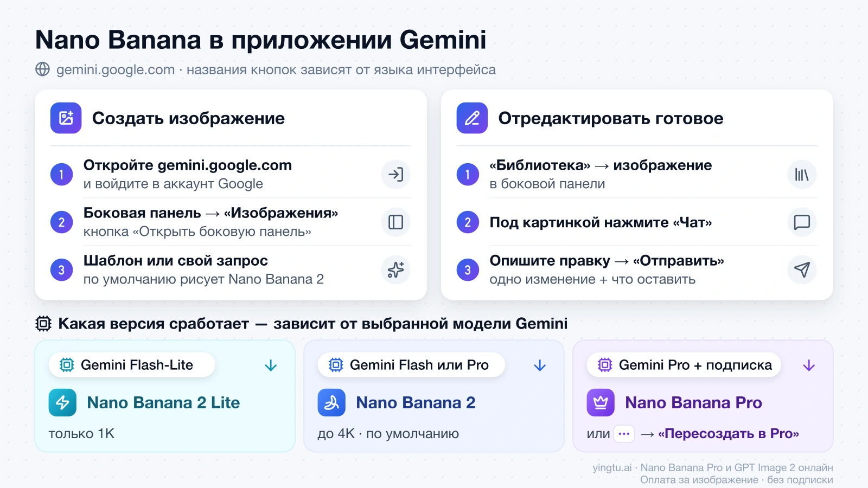Viewport: 868px width, 488px height.
Task: Click the three-dots button after или
Action: point(624,434)
